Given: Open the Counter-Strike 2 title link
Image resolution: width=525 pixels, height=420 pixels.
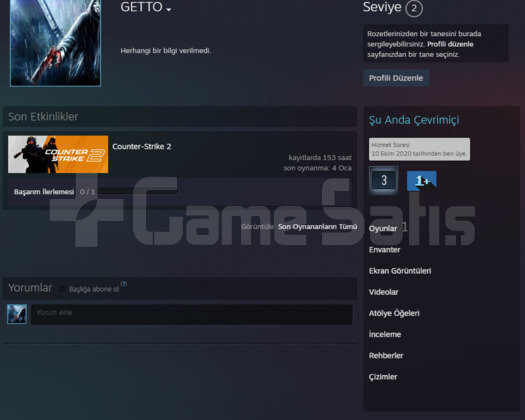Looking at the screenshot, I should point(142,146).
